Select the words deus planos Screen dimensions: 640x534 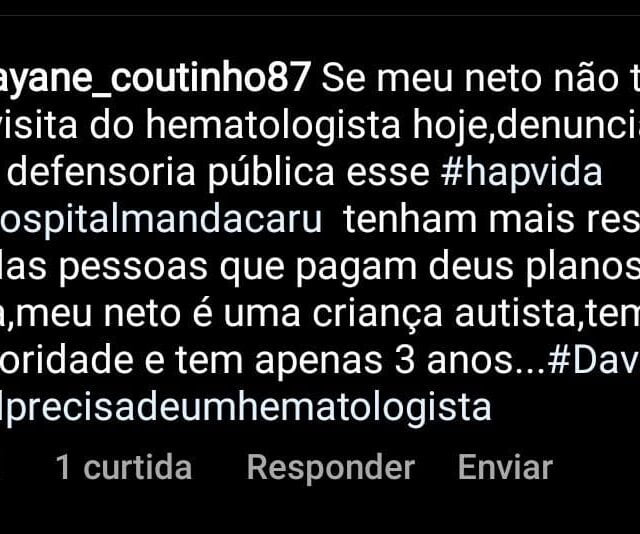click(534, 268)
